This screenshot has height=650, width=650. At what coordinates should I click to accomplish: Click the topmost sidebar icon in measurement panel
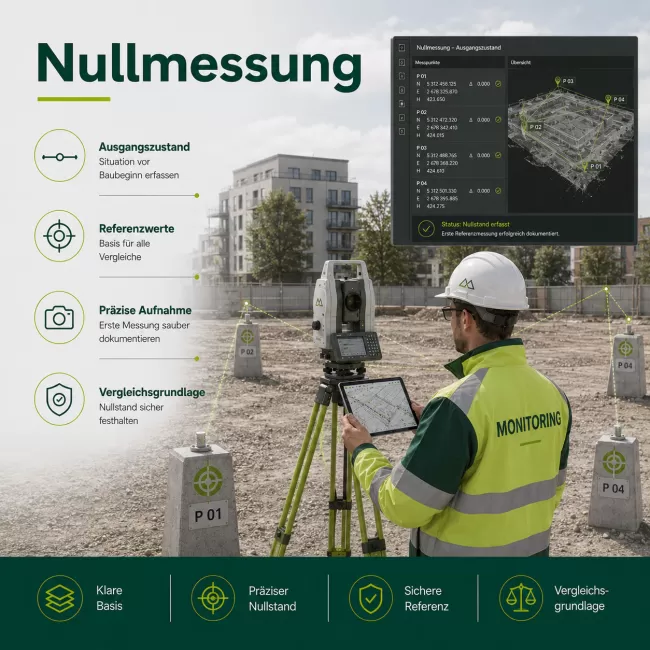click(x=402, y=48)
